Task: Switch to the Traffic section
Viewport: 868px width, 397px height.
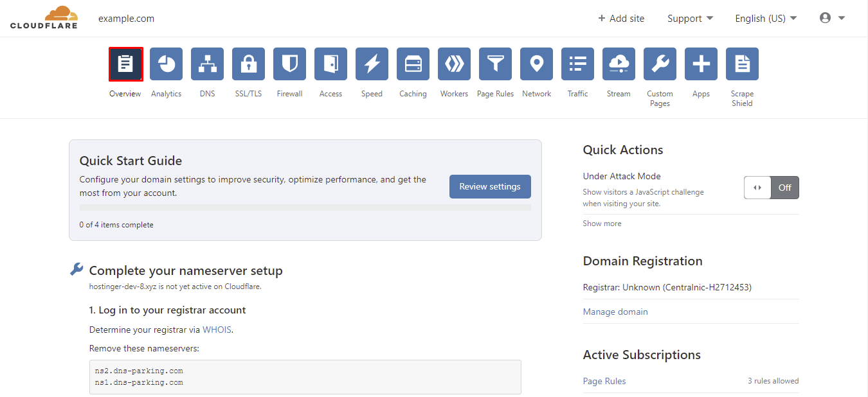Action: tap(577, 64)
